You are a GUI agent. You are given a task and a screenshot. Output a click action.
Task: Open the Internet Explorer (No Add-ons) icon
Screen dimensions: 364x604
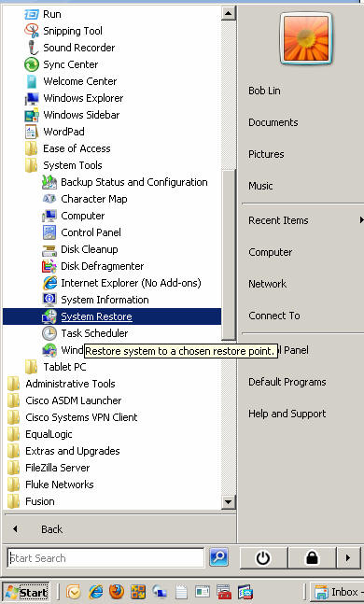coord(49,283)
